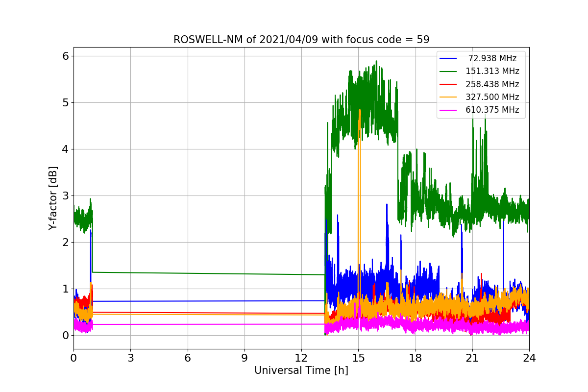The height and width of the screenshot is (392, 588).
Task: Click the orange spike peak near 15 h
Action: [360, 111]
